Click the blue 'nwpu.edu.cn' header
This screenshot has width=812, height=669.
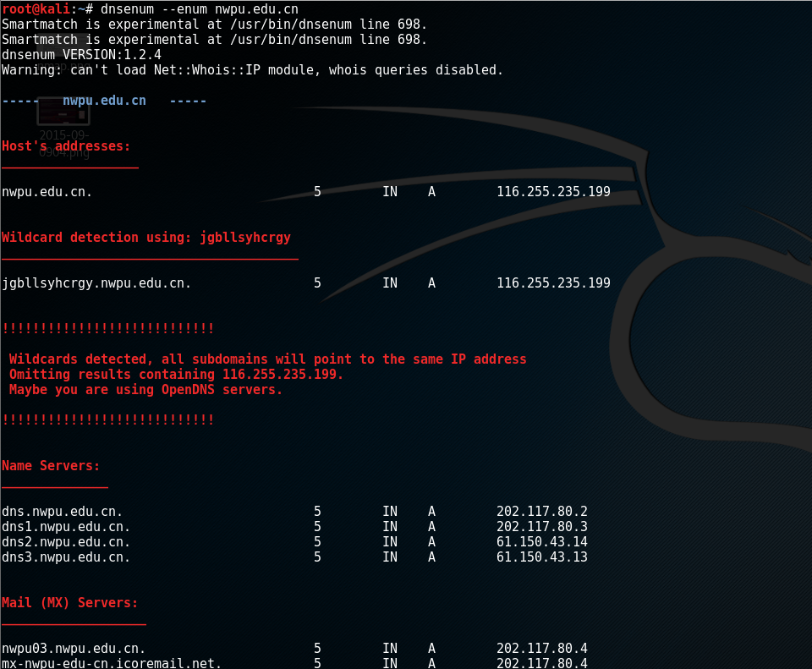coord(104,101)
